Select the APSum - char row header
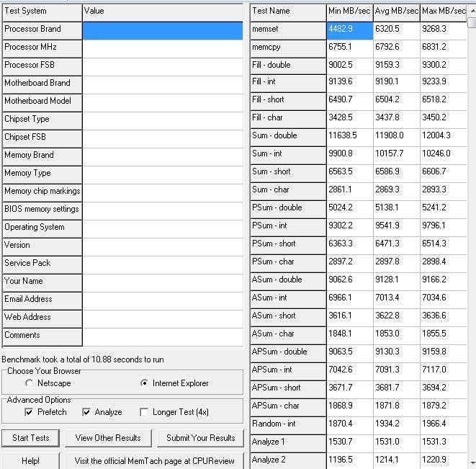 coord(288,408)
